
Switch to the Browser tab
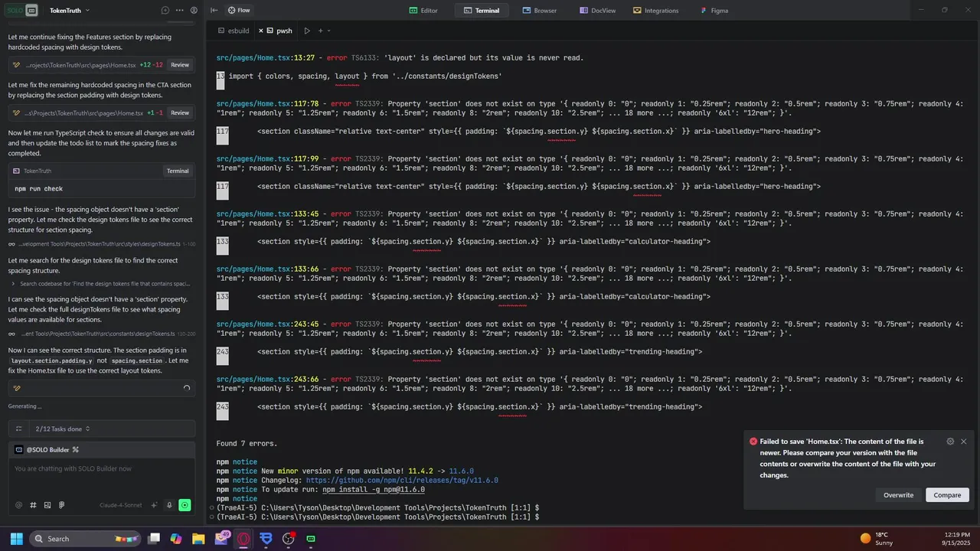(x=540, y=10)
